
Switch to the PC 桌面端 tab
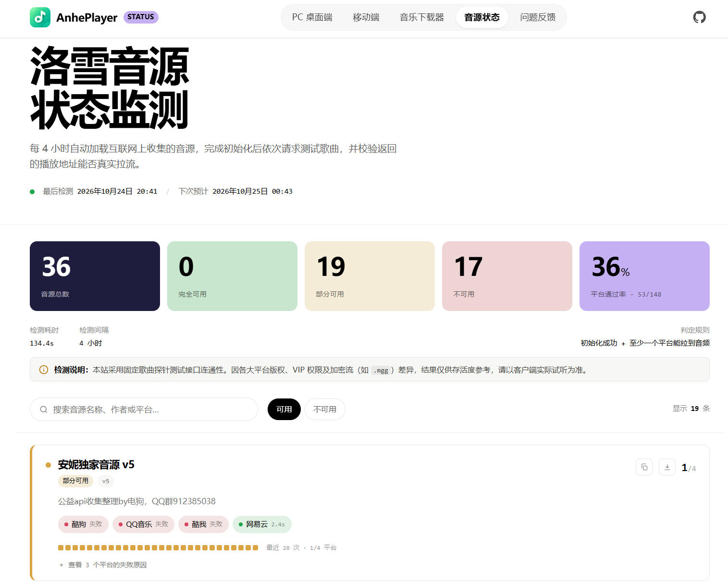[x=312, y=17]
